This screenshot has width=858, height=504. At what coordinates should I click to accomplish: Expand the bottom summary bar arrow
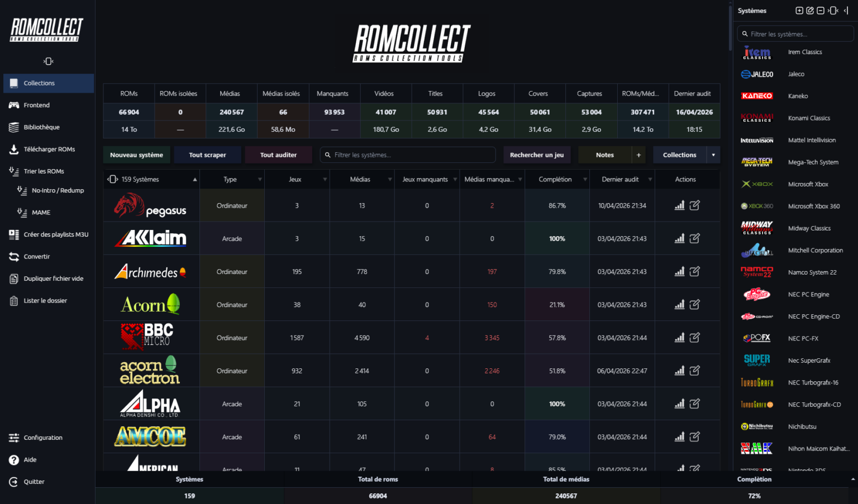pyautogui.click(x=852, y=479)
